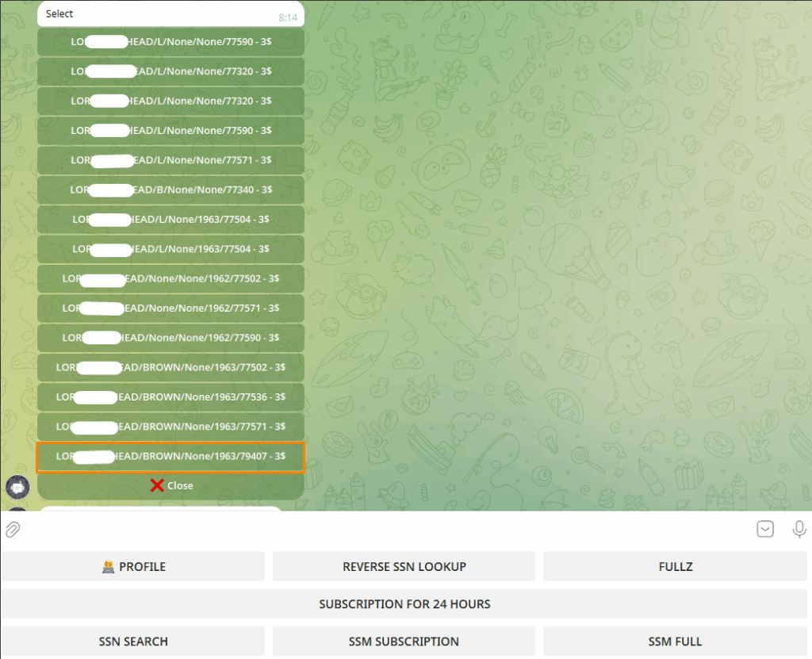Viewport: 812px width, 659px height.
Task: Select the L/None/None/77571 entry
Action: (170, 159)
